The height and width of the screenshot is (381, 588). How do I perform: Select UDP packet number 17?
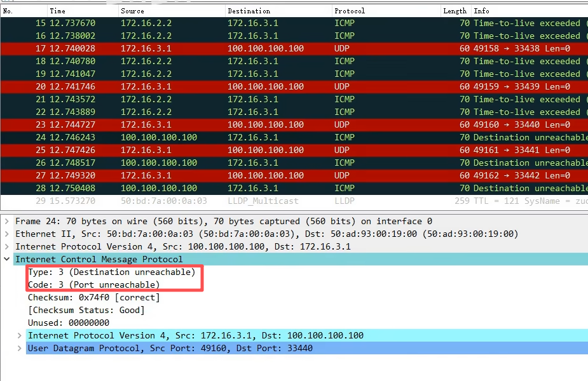[x=254, y=48]
